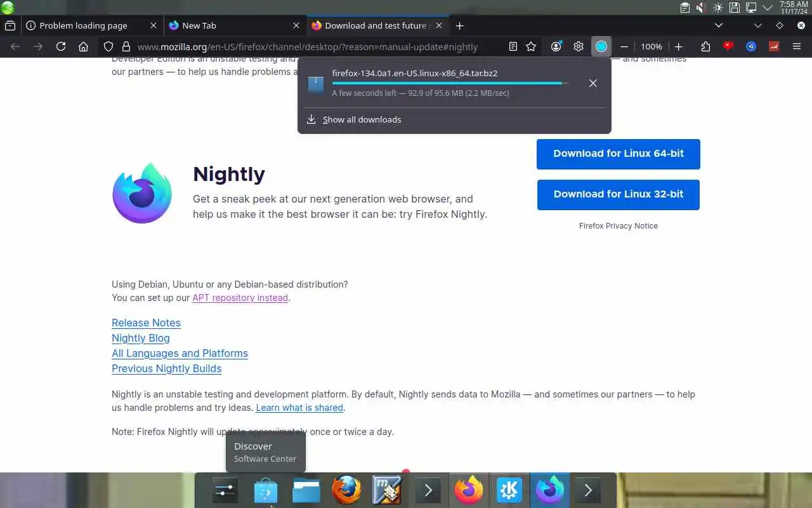Image resolution: width=812 pixels, height=508 pixels.
Task: Switch to Firefox Nightly in dock
Action: coord(550,490)
